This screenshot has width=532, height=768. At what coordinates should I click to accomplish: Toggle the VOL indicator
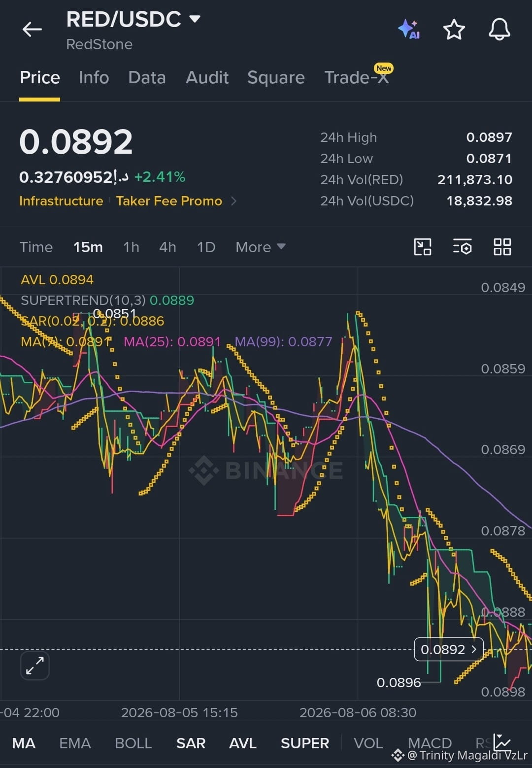(368, 743)
